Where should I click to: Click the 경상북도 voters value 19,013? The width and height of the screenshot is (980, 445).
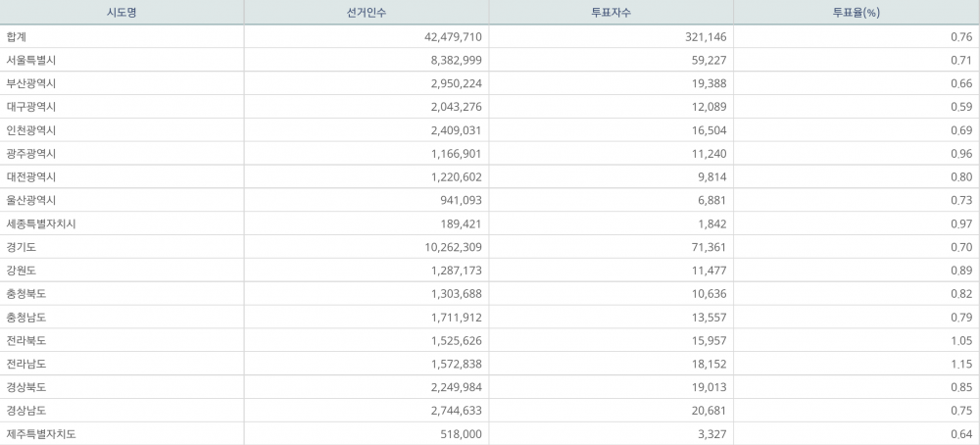707,387
